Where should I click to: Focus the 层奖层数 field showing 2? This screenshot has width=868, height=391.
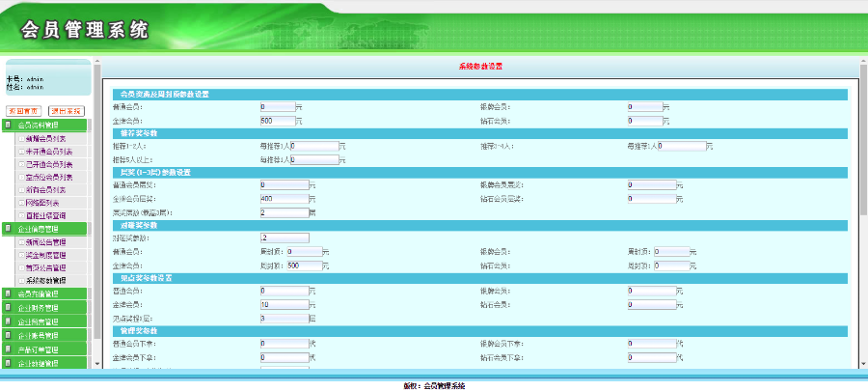[x=285, y=212]
